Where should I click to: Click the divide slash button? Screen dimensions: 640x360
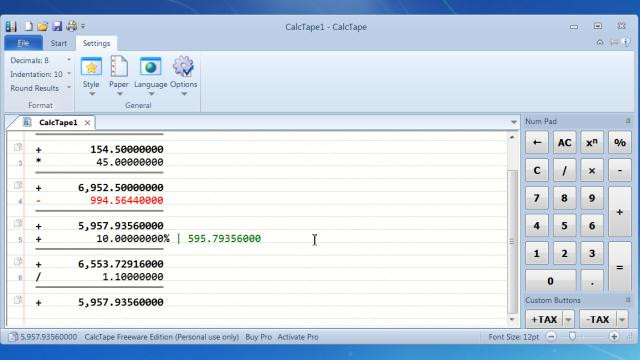click(564, 170)
